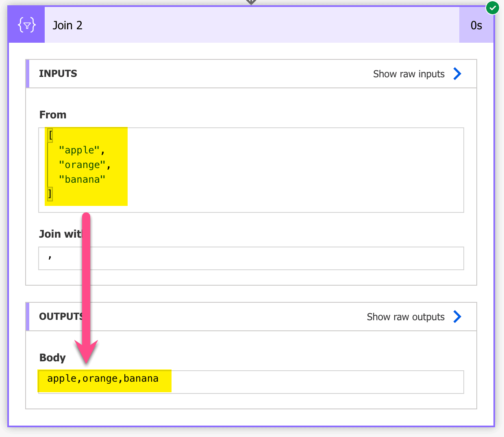This screenshot has width=504, height=437.
Task: Click the checkmark status on the card corner
Action: pyautogui.click(x=493, y=8)
